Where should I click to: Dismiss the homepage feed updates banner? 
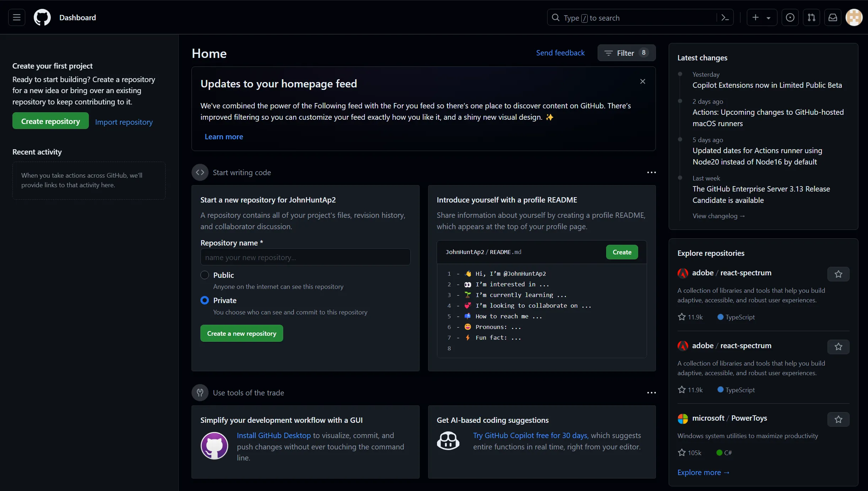pyautogui.click(x=642, y=81)
